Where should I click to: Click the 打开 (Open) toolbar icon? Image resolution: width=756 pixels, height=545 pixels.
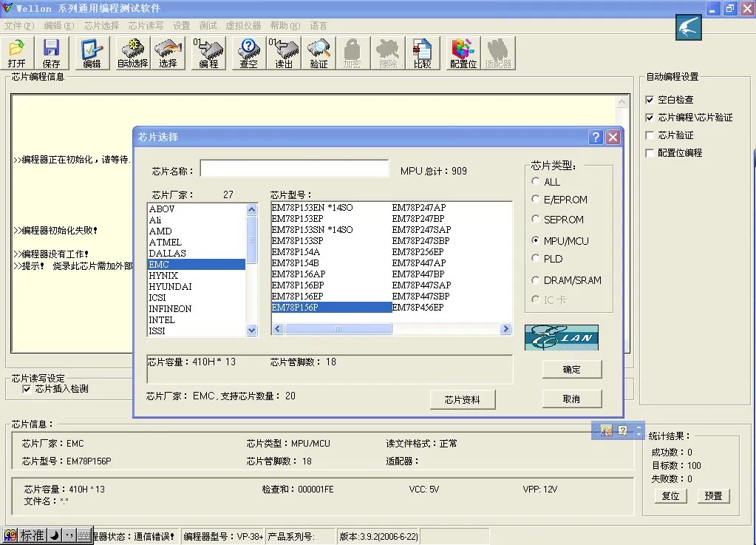[x=17, y=53]
